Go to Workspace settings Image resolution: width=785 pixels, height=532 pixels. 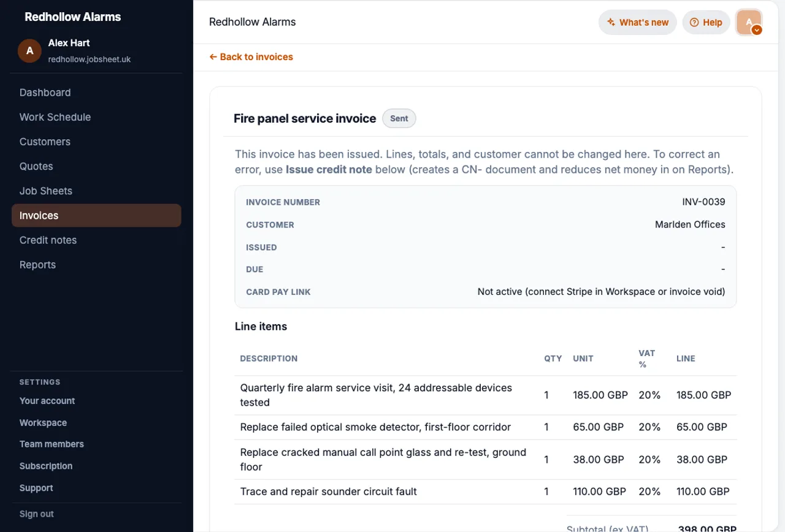[x=43, y=423]
